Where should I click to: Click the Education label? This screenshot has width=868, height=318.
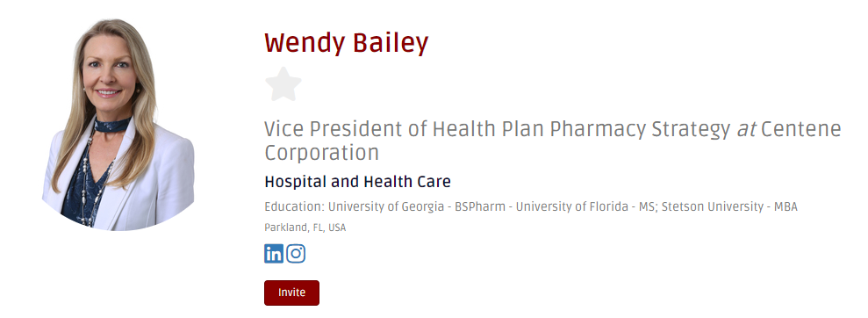pos(294,206)
